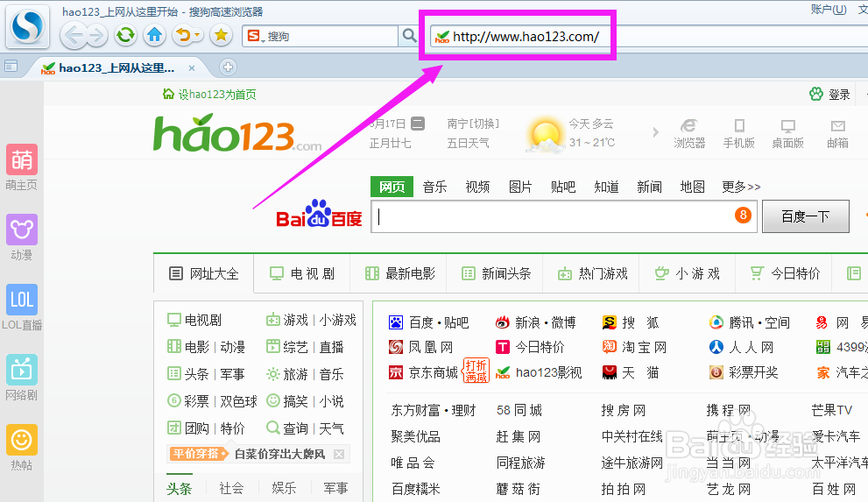
Task: Open the browser home page icon
Action: click(154, 35)
